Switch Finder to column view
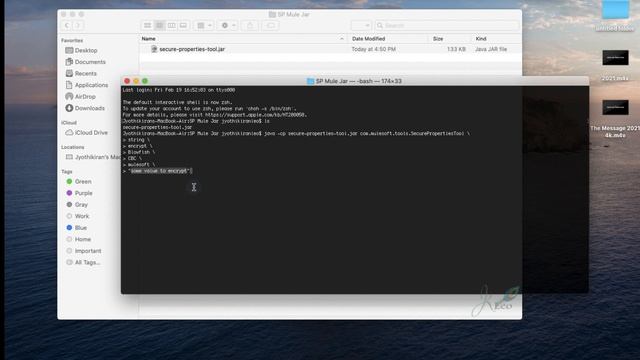The width and height of the screenshot is (640, 360). (171, 25)
